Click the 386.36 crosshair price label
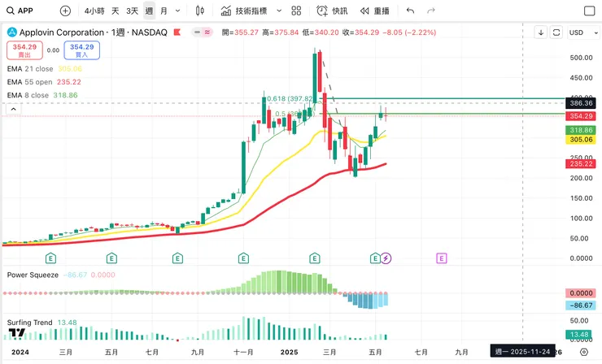602x364 pixels. tap(581, 103)
